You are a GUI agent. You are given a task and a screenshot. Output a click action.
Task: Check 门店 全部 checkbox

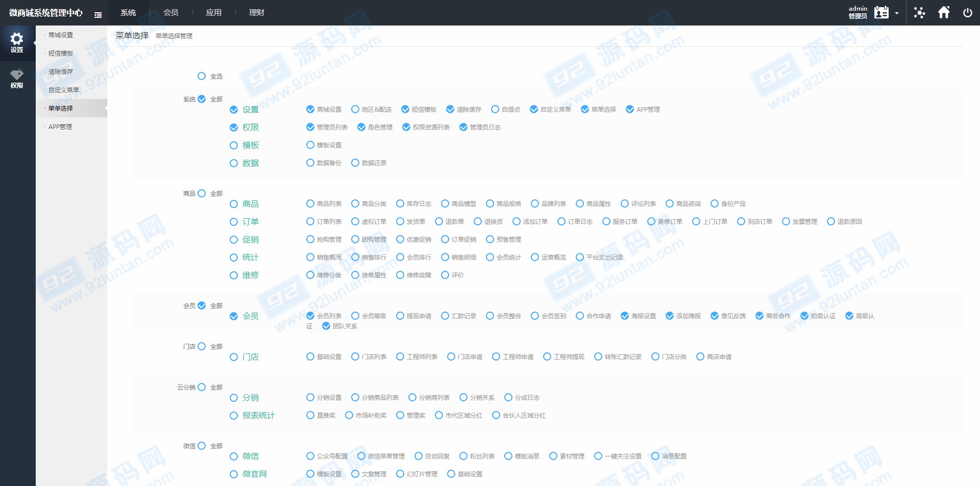pyautogui.click(x=202, y=347)
